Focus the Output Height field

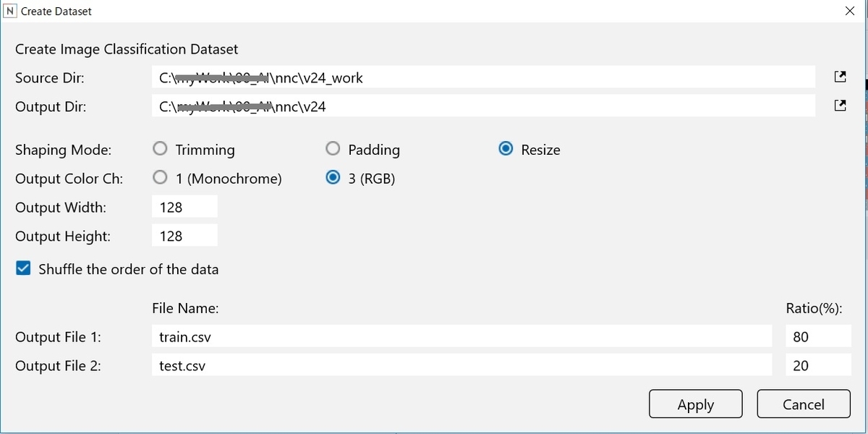point(184,236)
